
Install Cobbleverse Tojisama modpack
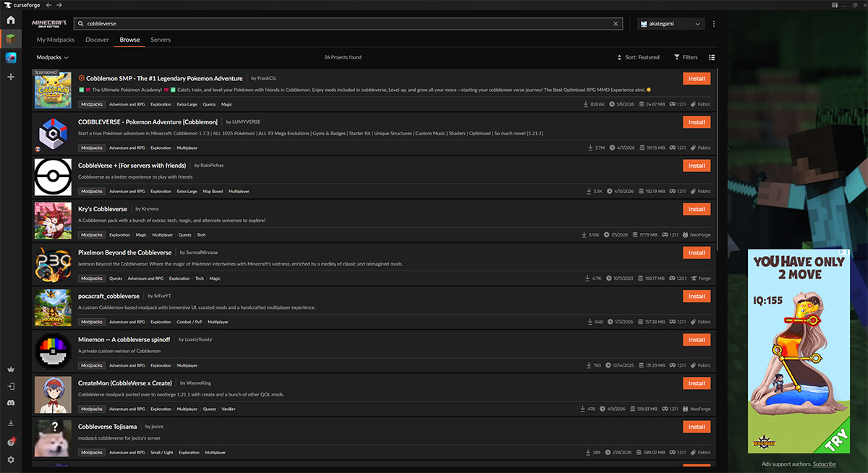pyautogui.click(x=697, y=427)
